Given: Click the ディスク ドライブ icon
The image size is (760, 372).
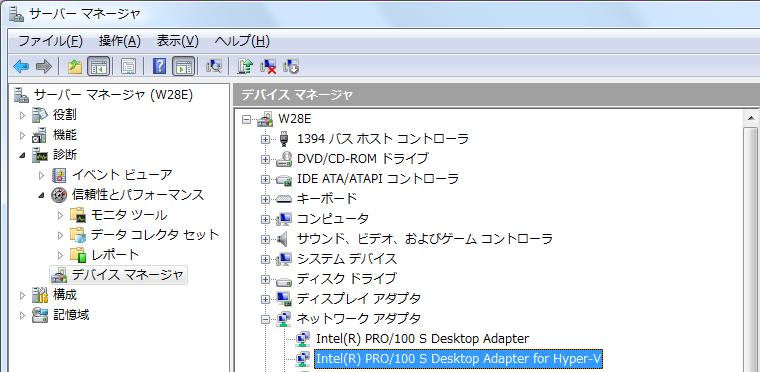Looking at the screenshot, I should 284,280.
